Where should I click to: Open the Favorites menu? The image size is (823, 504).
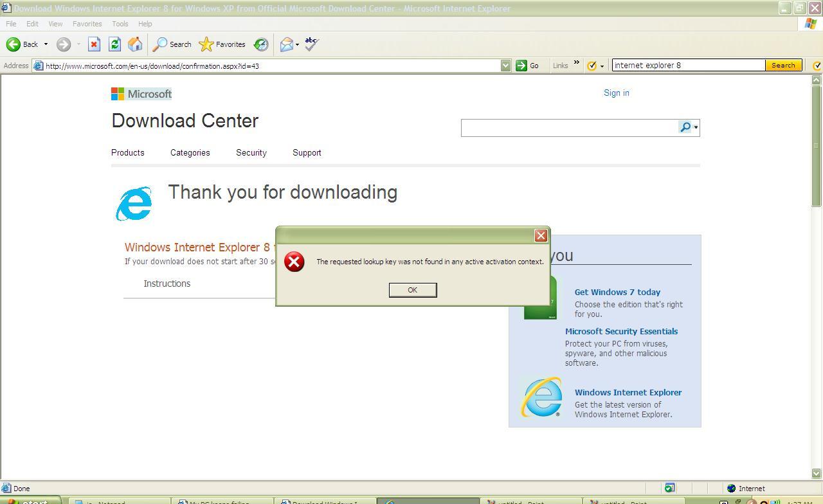(87, 24)
